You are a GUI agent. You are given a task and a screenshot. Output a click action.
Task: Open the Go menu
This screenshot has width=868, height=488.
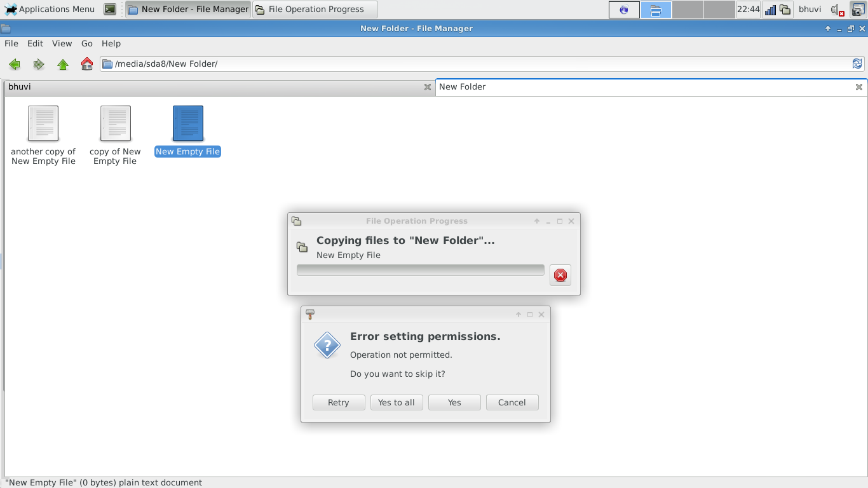coord(87,43)
